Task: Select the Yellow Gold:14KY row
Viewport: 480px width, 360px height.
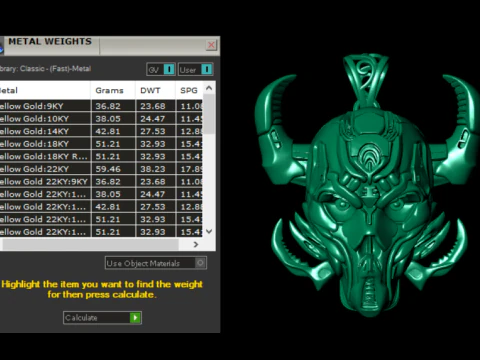Action: click(101, 131)
